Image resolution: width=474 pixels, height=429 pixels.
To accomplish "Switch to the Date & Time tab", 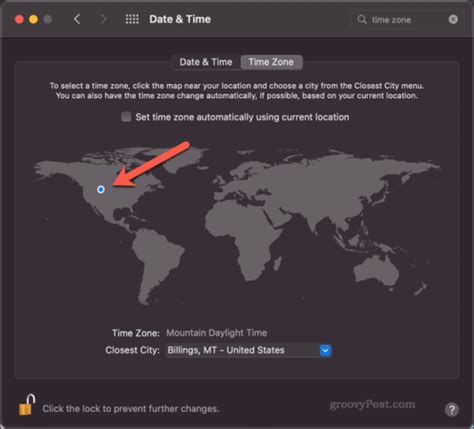I will tap(206, 62).
